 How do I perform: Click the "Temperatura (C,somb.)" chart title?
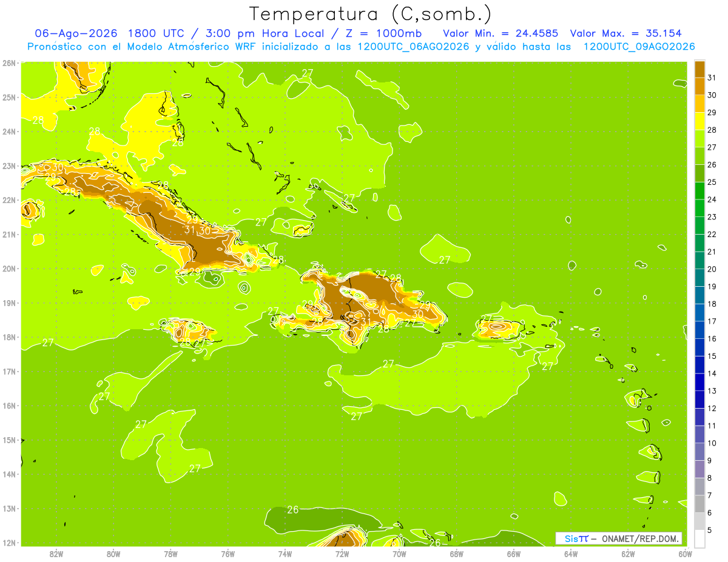point(371,13)
